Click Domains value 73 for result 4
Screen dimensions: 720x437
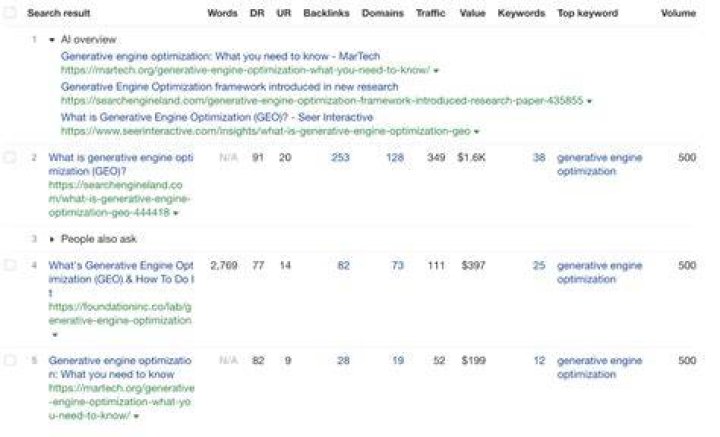tap(397, 265)
